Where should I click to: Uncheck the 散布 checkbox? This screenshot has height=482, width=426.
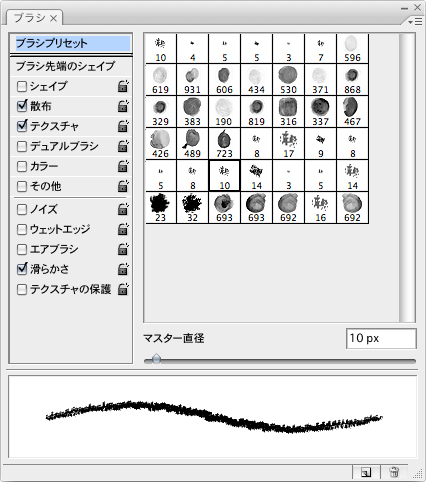[22, 106]
